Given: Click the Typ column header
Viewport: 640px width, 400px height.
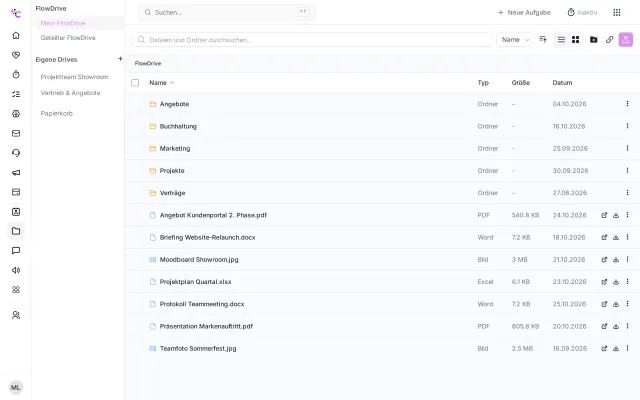Looking at the screenshot, I should coord(483,83).
